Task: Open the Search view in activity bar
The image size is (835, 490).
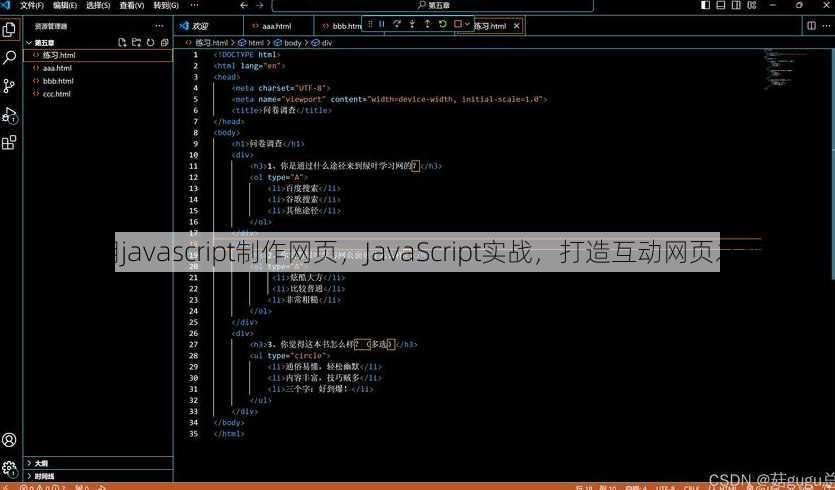Action: (x=9, y=58)
